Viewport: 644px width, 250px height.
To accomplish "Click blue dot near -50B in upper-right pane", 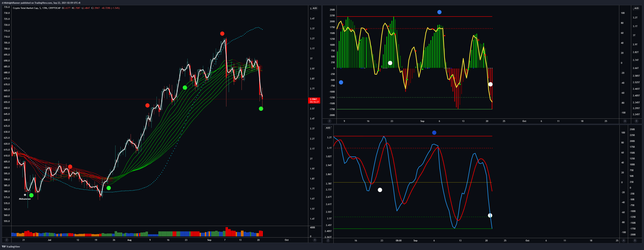I will 341,82.
